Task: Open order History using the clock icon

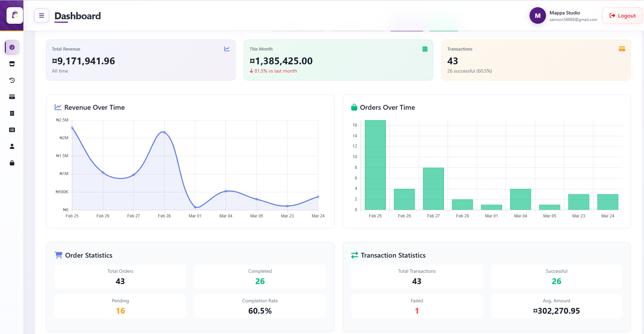Action: pyautogui.click(x=12, y=80)
